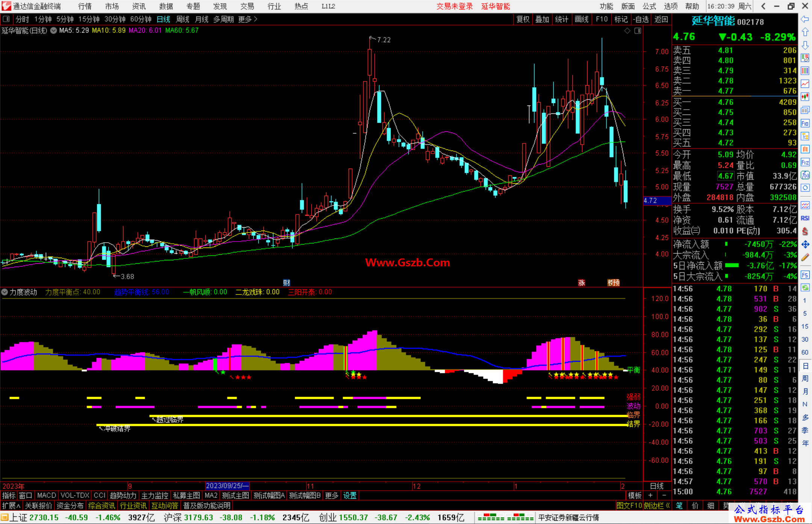Switch chart to 1分钟 period

43,19
